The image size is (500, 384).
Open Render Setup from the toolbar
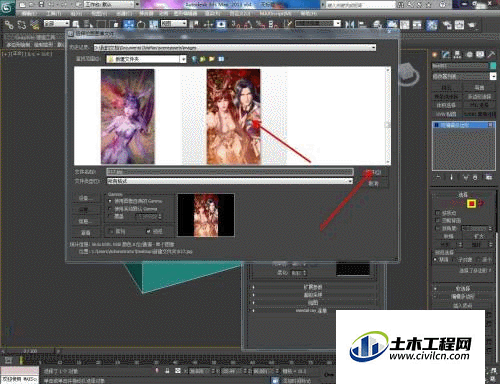447,25
